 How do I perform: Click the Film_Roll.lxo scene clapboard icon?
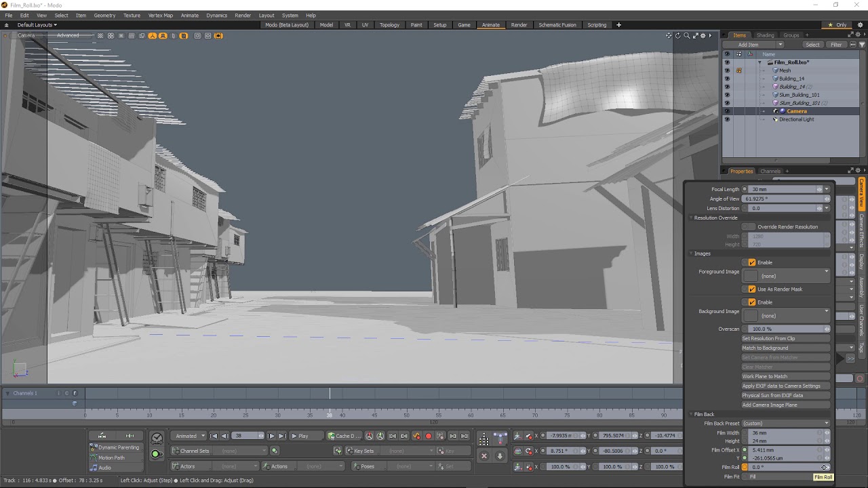click(x=770, y=62)
